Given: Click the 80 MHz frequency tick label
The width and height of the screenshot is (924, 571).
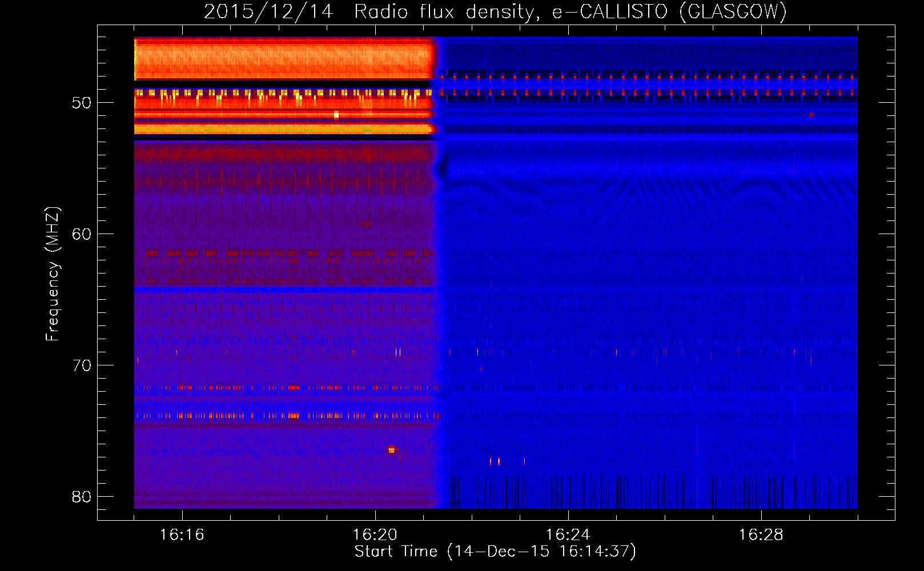Looking at the screenshot, I should click(x=82, y=497).
